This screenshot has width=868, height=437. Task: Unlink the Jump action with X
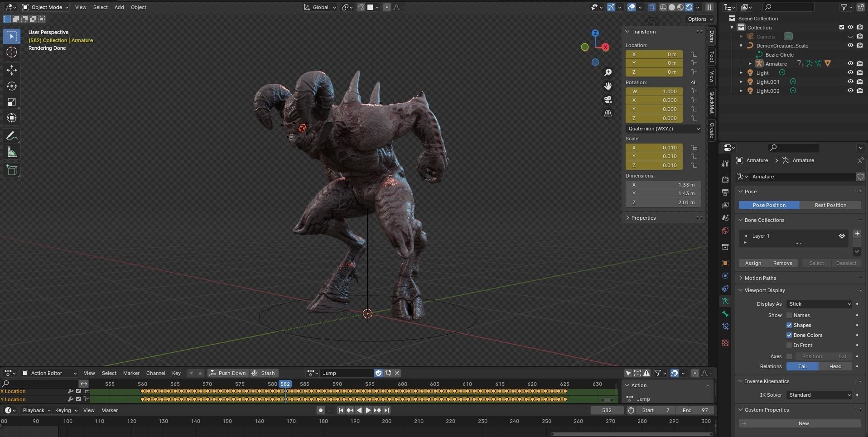(397, 373)
